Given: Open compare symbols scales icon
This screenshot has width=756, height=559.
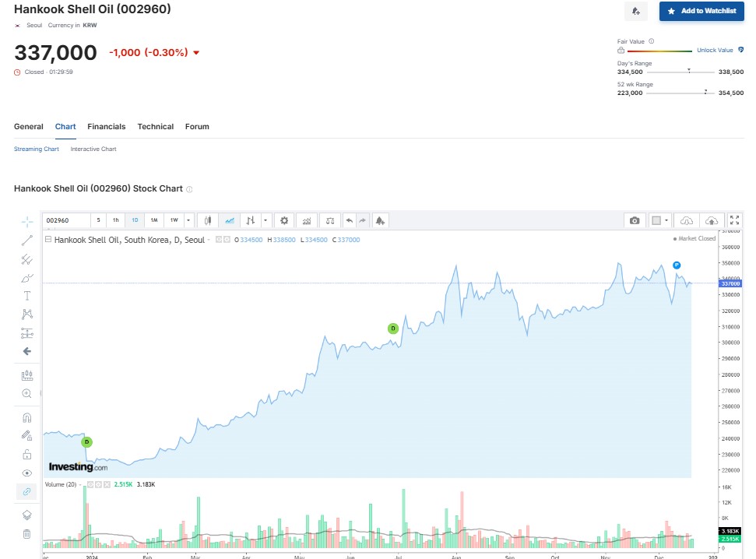Looking at the screenshot, I should point(330,220).
